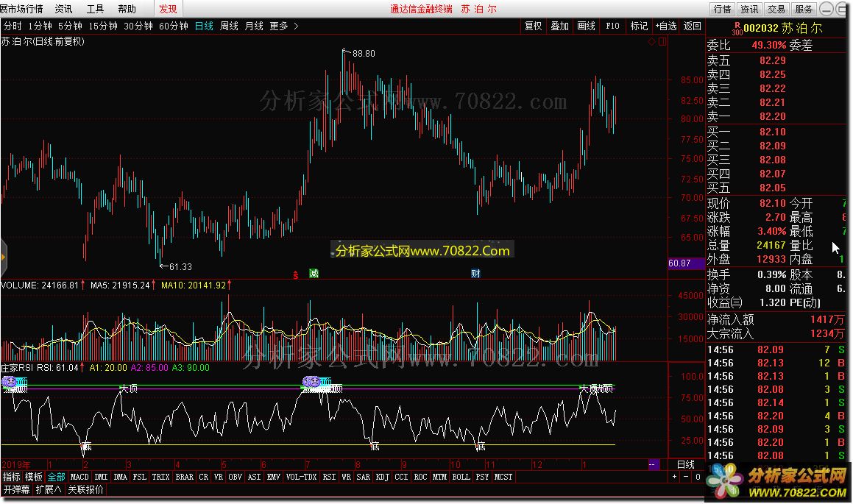853x504 pixels.
Task: Click the panel layout icon beside the diamond
Action: [x=662, y=41]
